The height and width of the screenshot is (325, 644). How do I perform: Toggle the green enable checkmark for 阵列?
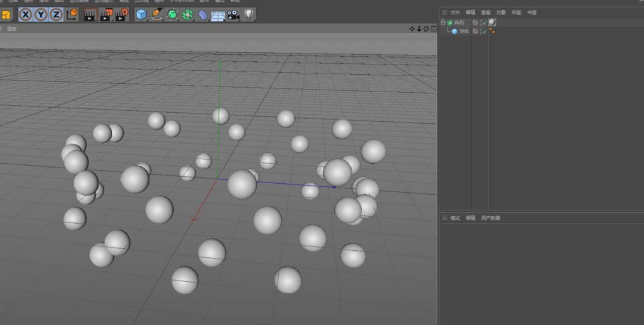tap(484, 23)
